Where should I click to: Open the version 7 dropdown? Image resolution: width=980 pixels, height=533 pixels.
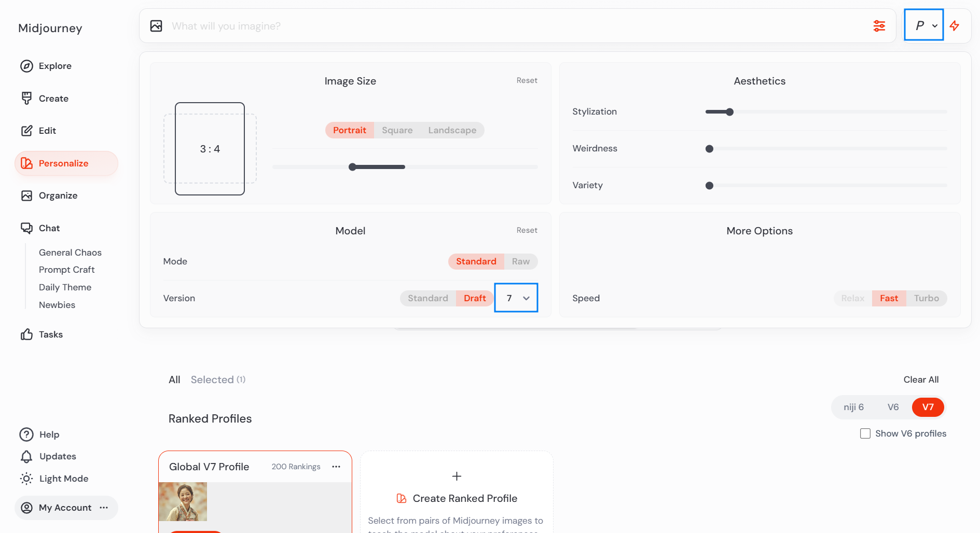pos(516,298)
